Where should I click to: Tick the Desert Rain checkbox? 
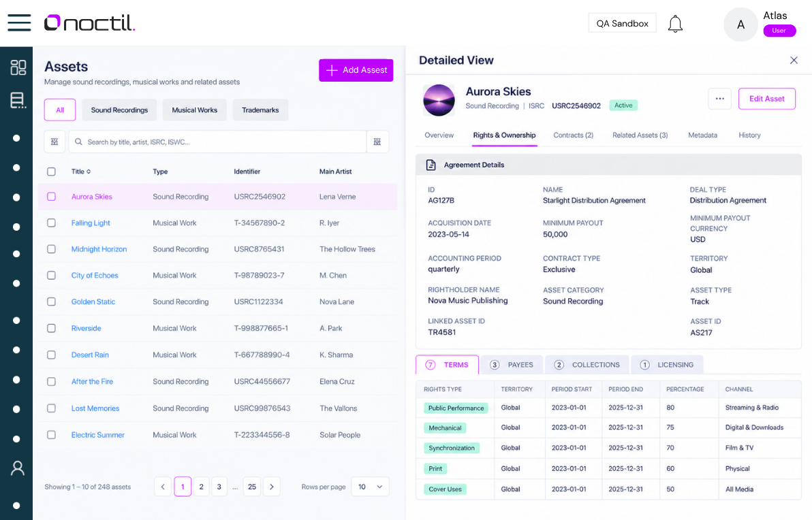click(x=51, y=355)
